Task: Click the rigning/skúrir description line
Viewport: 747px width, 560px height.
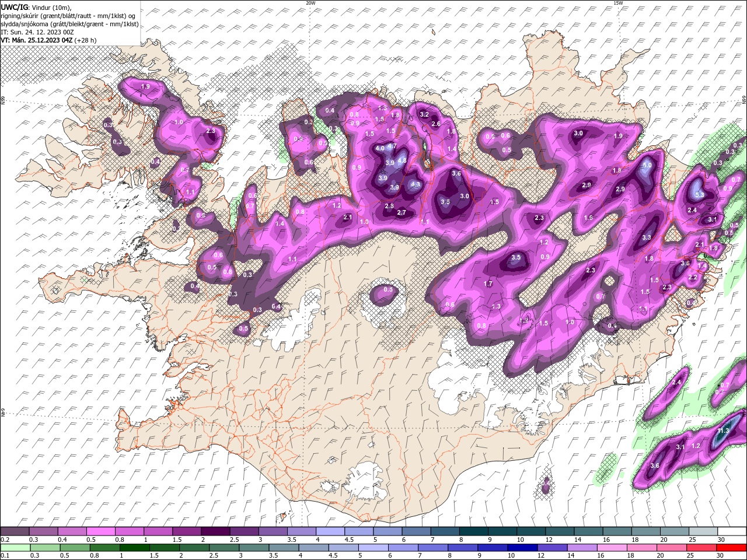Action: click(x=68, y=16)
